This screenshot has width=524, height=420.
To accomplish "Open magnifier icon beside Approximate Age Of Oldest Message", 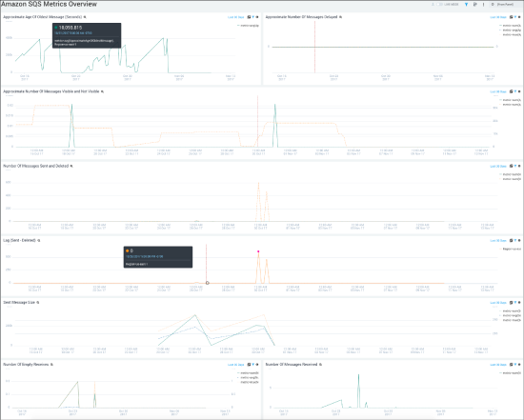I will 85,17.
